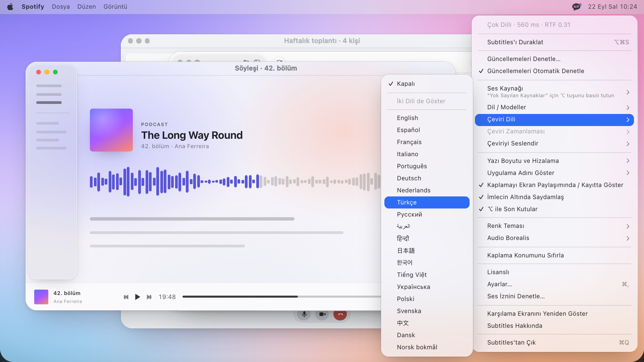Toggle the camera in meeting window
The width and height of the screenshot is (644, 362).
pos(322,314)
